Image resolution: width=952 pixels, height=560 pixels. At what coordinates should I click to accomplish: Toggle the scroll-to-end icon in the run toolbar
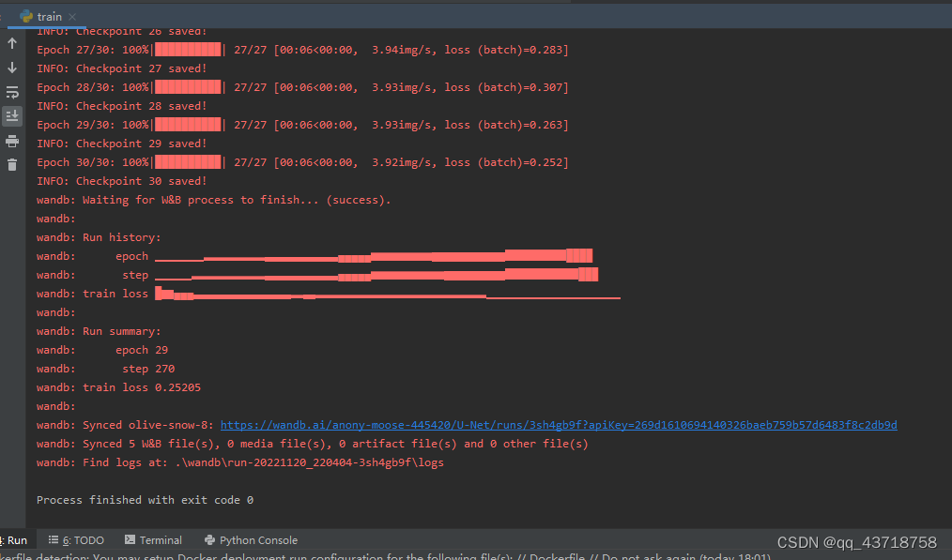pyautogui.click(x=12, y=116)
